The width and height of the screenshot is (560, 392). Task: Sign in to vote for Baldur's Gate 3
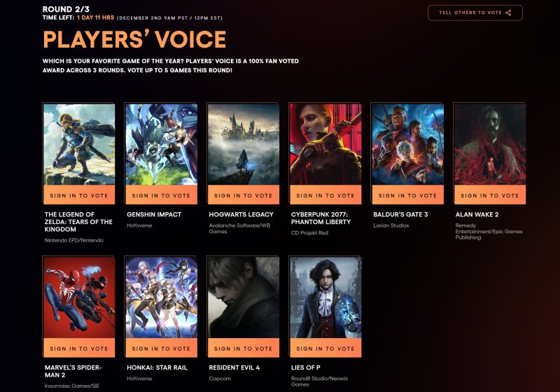[407, 195]
